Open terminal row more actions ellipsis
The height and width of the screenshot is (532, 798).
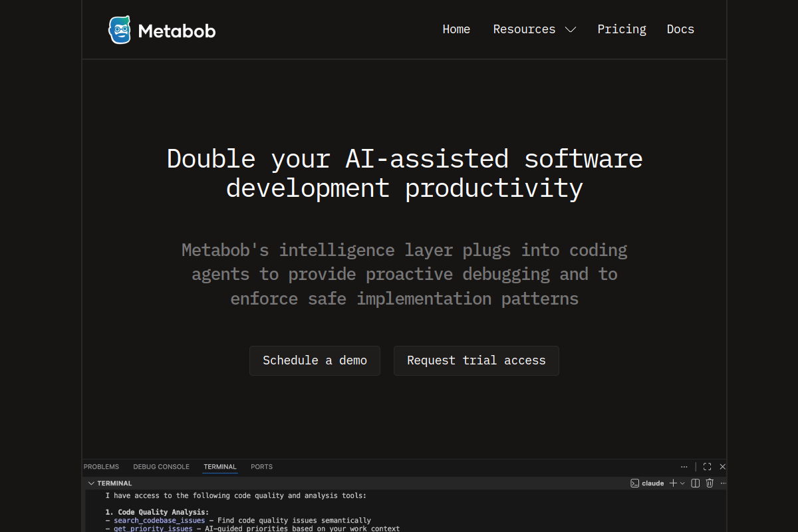[x=724, y=483]
